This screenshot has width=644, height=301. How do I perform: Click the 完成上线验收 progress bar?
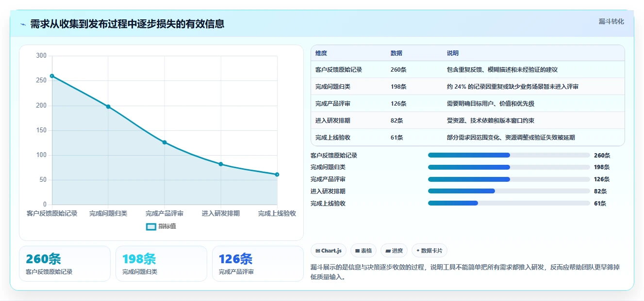click(509, 203)
